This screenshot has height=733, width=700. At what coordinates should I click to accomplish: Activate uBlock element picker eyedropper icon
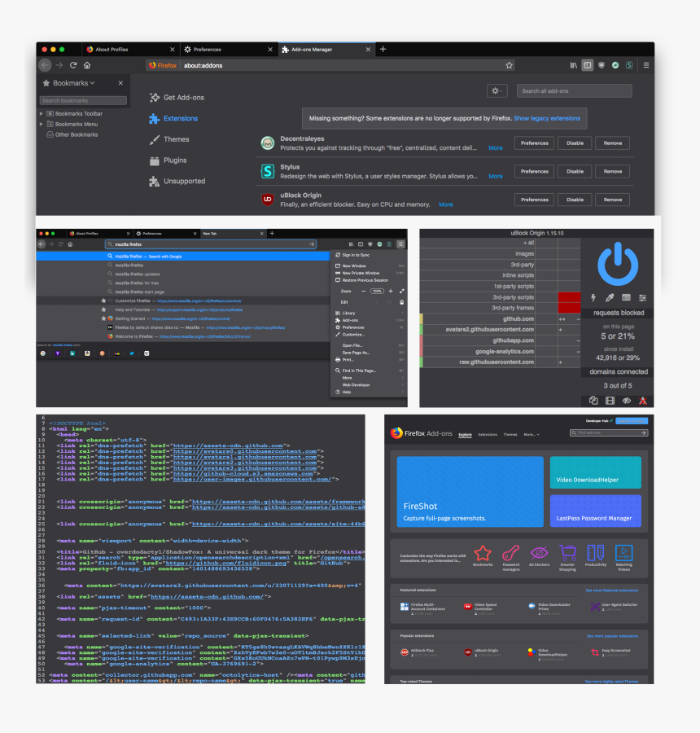click(x=610, y=298)
